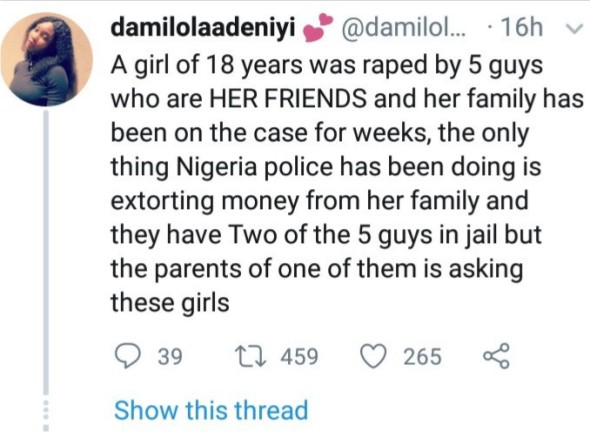This screenshot has height=432, width=590.
Task: Click the tweet's first line of text
Action: (327, 65)
